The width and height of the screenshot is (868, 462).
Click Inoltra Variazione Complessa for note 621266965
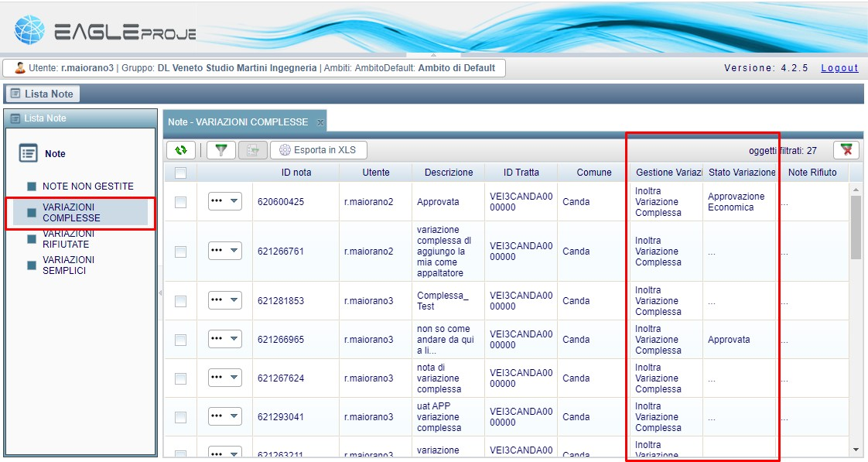pos(658,340)
